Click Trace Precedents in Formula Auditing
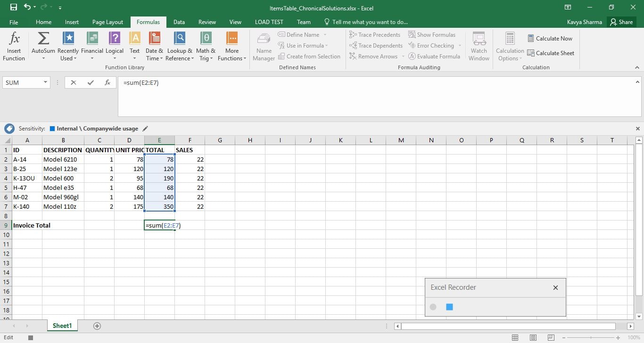Viewport: 644px width, 343px height. pos(375,34)
